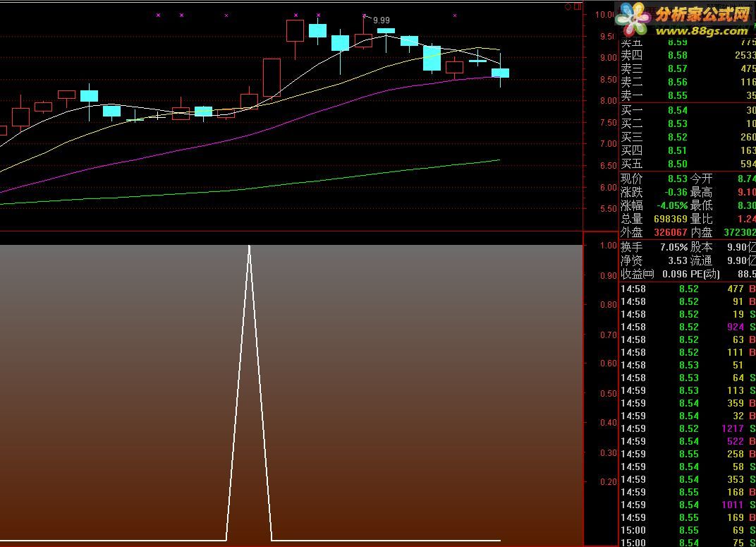Click the 外盘 value 326067
756x547 pixels.
pyautogui.click(x=670, y=232)
